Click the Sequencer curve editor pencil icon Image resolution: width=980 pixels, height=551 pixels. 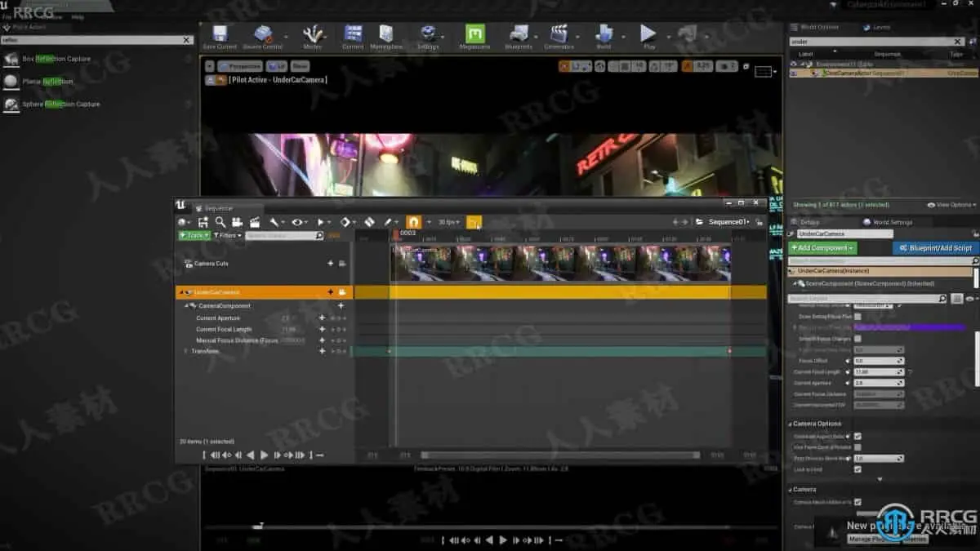(390, 222)
